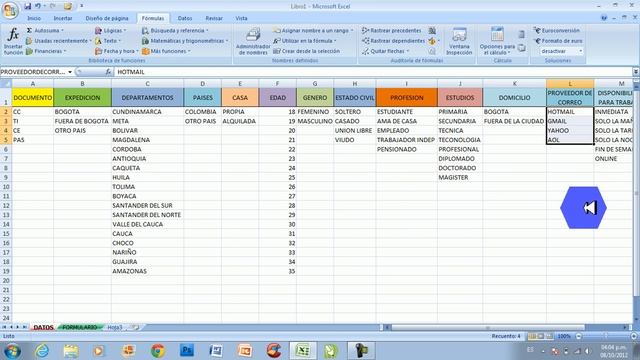Viewport: 640px width, 360px height.
Task: Select cell containing CUNDINAMARCA
Action: [x=147, y=111]
